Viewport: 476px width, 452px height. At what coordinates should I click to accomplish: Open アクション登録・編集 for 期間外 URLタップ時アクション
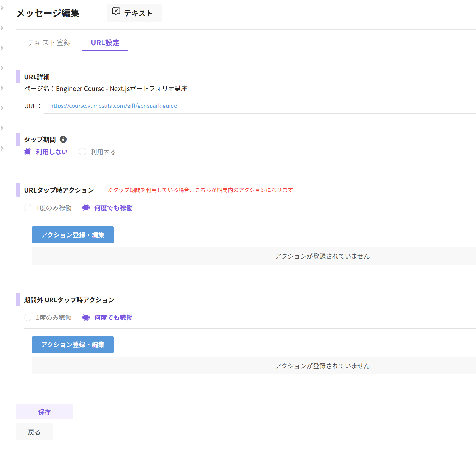(x=73, y=345)
